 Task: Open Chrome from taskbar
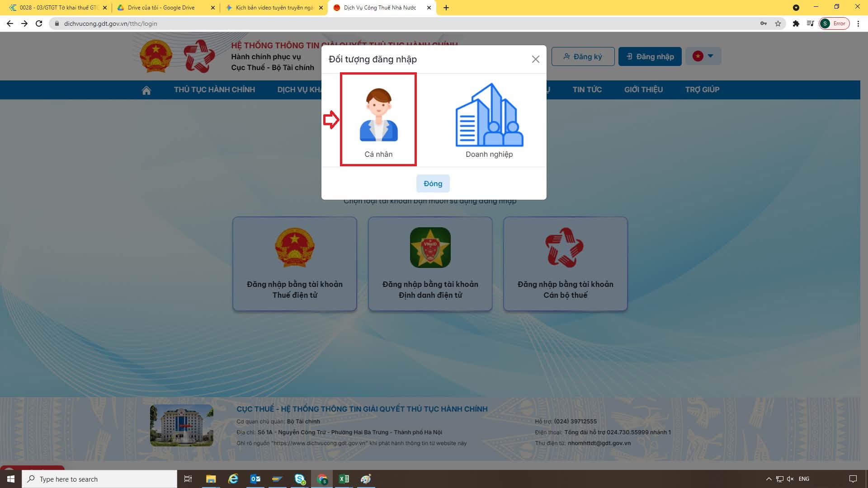click(322, 479)
